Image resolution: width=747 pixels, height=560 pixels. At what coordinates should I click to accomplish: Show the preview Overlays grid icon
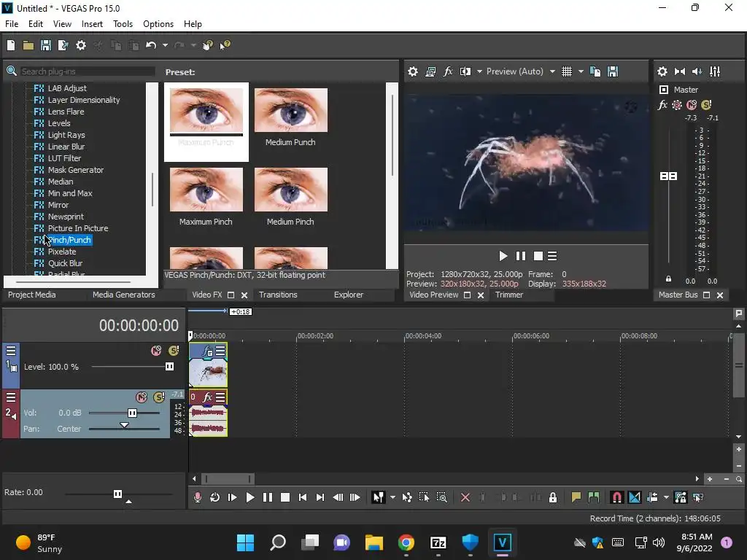(x=566, y=71)
